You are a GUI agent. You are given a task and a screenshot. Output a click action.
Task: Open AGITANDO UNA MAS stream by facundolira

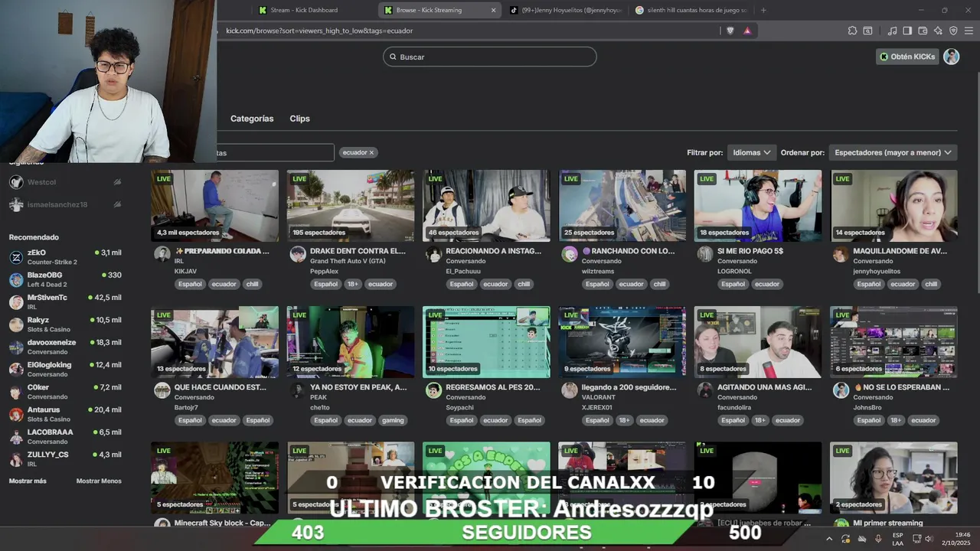click(757, 342)
